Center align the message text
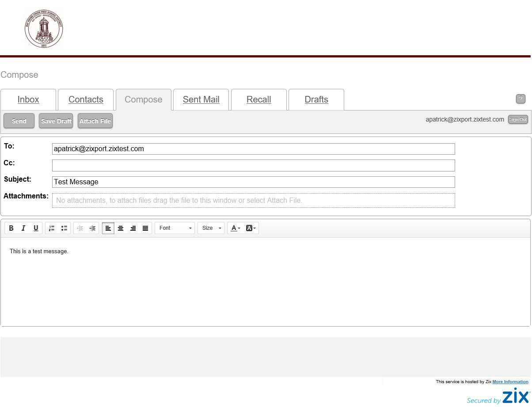The height and width of the screenshot is (407, 532). 121,228
